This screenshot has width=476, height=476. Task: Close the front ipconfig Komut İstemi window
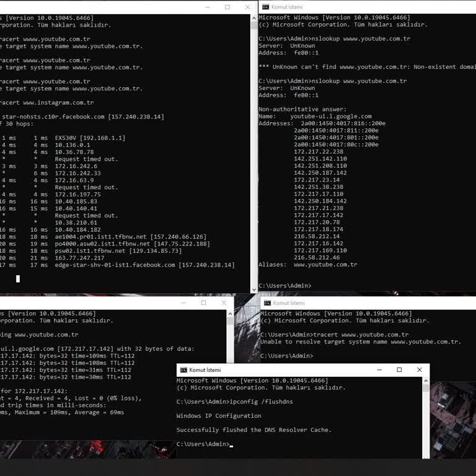pos(420,370)
